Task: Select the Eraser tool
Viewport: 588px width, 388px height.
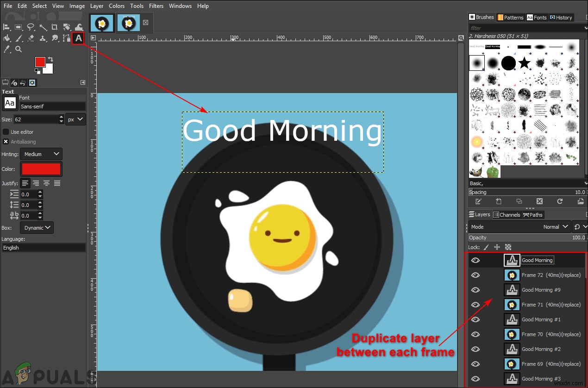Action: pos(31,38)
